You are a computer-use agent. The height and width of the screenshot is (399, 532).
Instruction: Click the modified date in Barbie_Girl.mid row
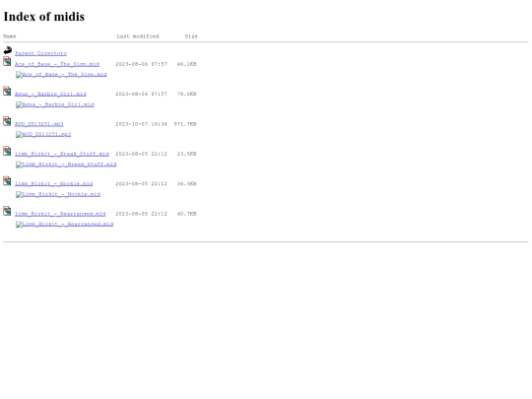141,94
